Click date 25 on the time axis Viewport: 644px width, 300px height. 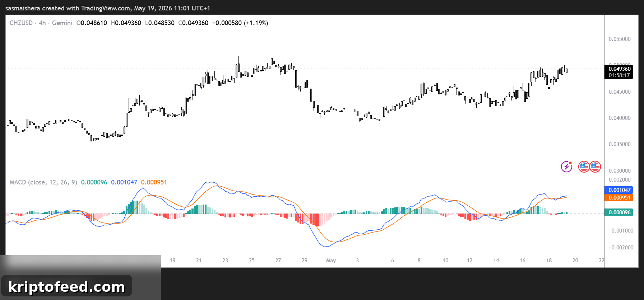tap(252, 261)
